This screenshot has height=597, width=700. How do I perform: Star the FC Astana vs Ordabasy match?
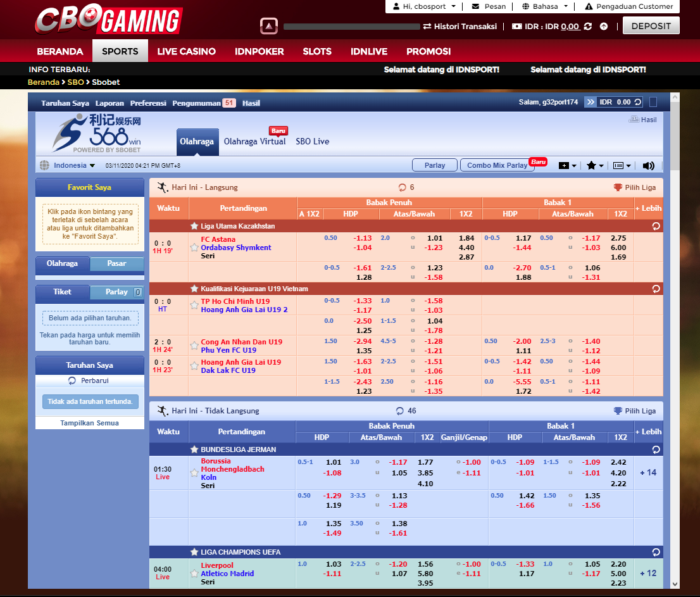(194, 248)
